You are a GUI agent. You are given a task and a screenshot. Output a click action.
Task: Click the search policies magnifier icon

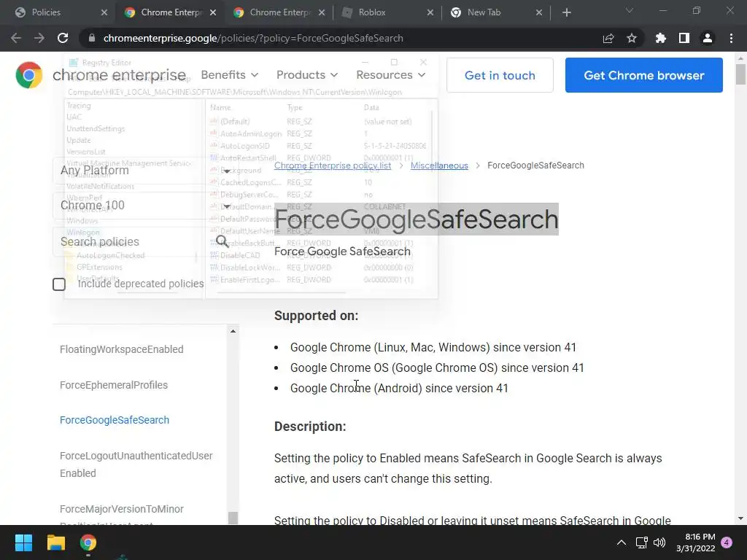pos(222,241)
